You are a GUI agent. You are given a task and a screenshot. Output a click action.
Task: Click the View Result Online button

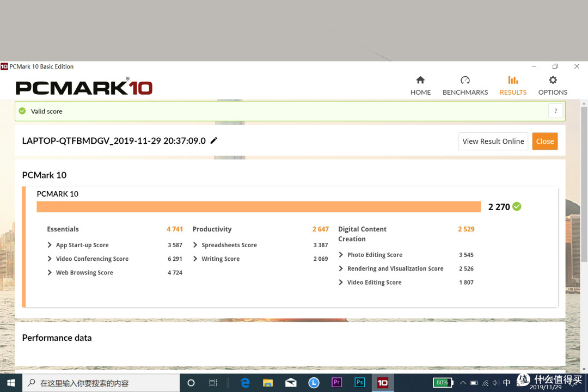(493, 141)
